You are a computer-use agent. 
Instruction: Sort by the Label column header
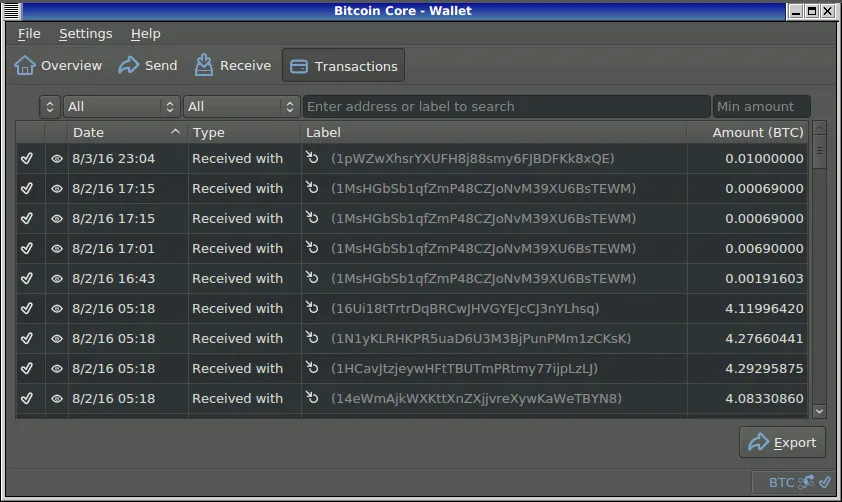click(494, 133)
